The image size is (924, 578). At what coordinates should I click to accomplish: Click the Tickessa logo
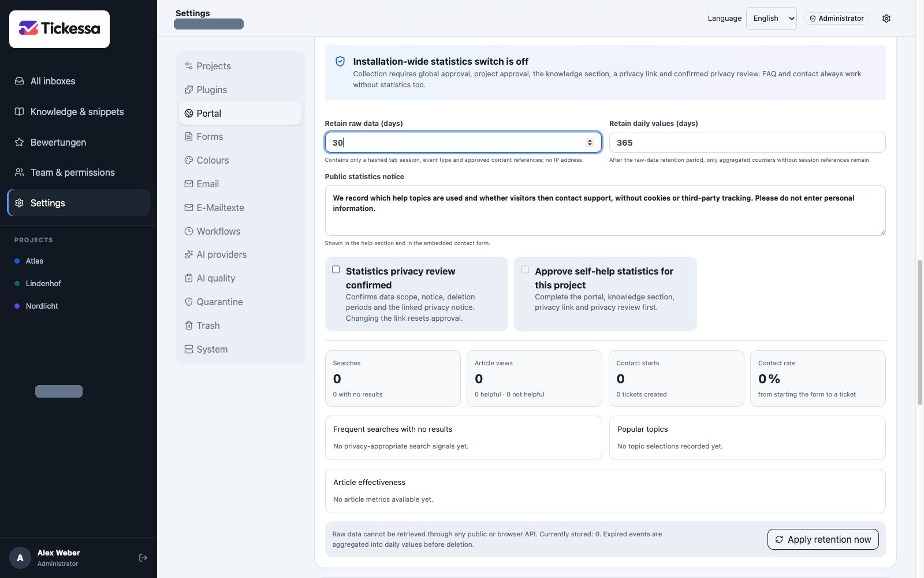point(59,29)
